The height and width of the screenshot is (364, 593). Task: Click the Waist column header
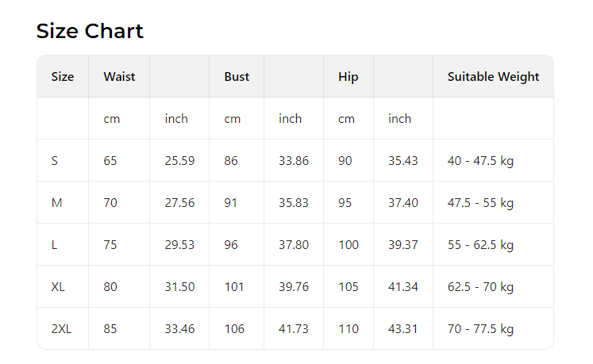(x=119, y=77)
